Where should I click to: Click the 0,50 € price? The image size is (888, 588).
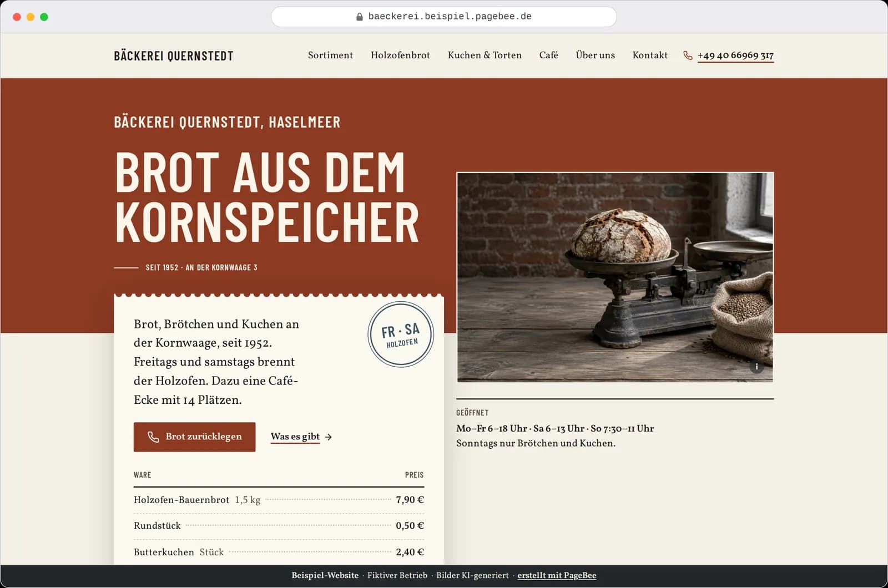coord(410,526)
